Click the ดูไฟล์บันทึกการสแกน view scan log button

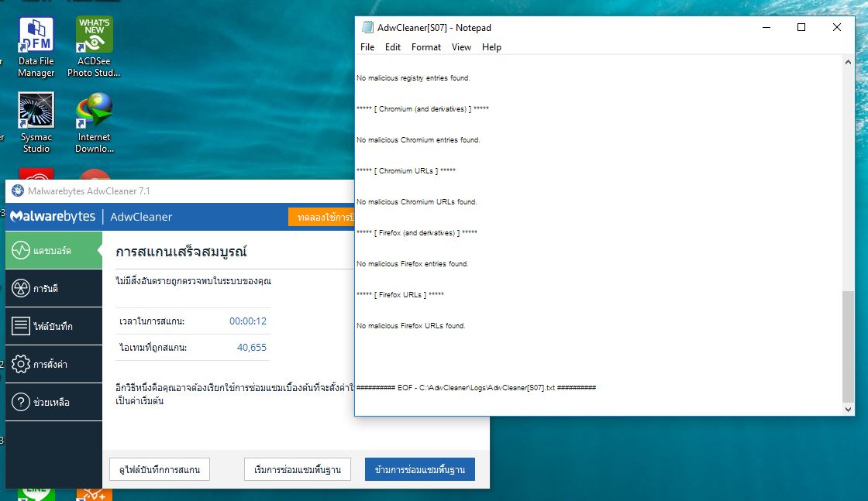point(160,469)
